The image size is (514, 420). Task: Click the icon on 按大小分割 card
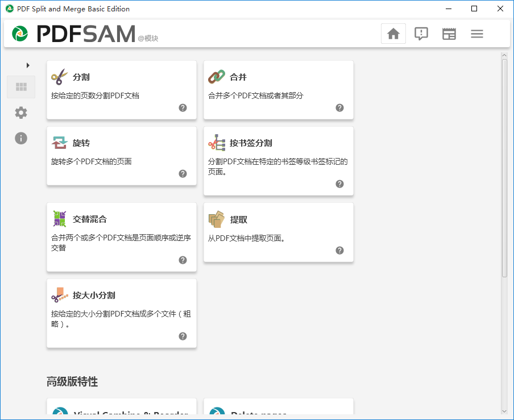point(60,295)
